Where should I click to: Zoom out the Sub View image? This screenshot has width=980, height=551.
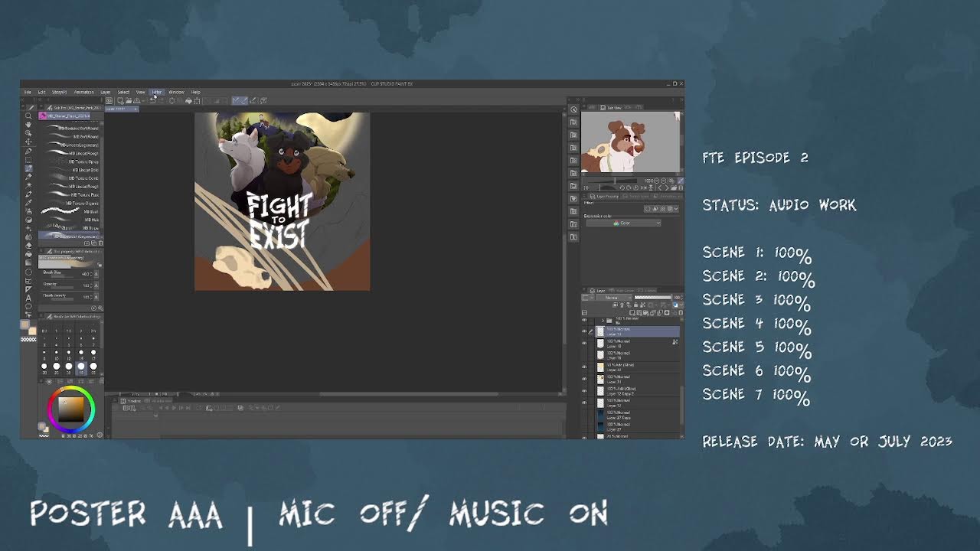656,181
